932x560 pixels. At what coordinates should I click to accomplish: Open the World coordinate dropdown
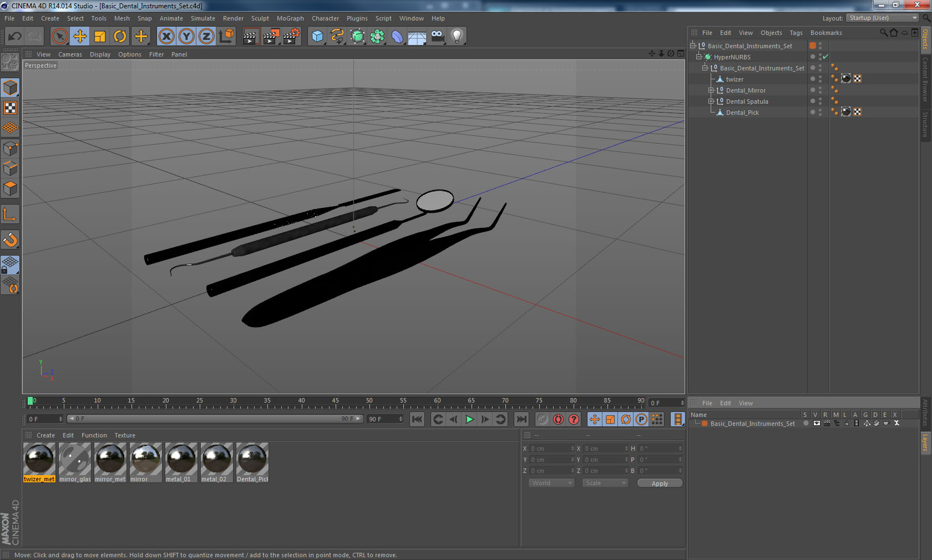(551, 483)
